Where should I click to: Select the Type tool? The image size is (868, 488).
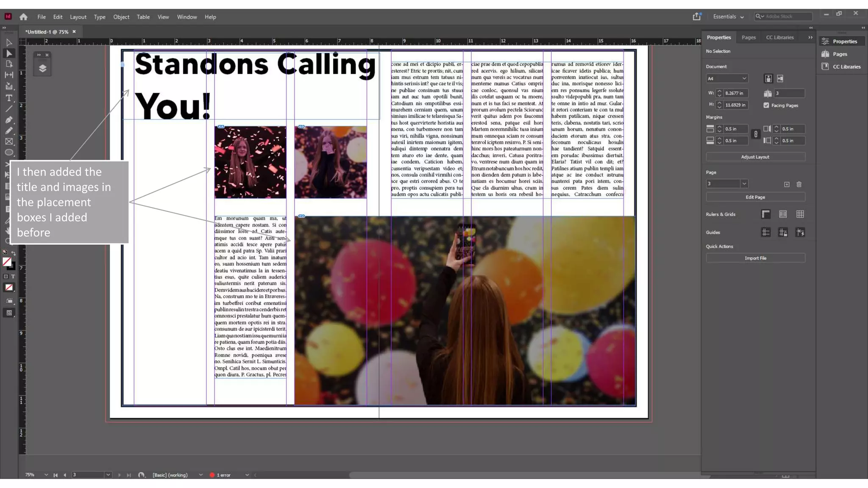click(9, 98)
